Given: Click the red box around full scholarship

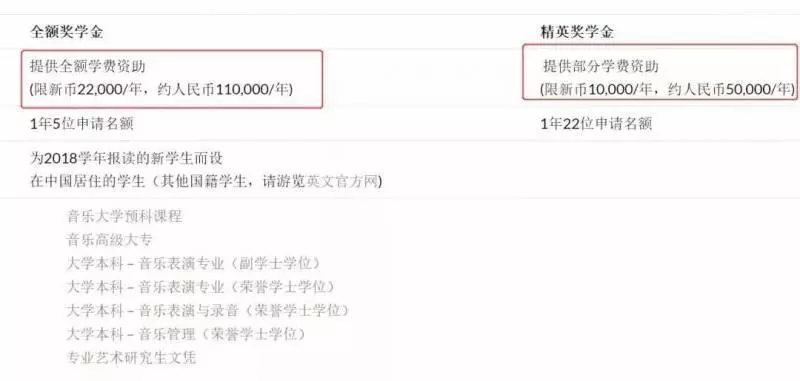Looking at the screenshot, I should click(171, 79).
